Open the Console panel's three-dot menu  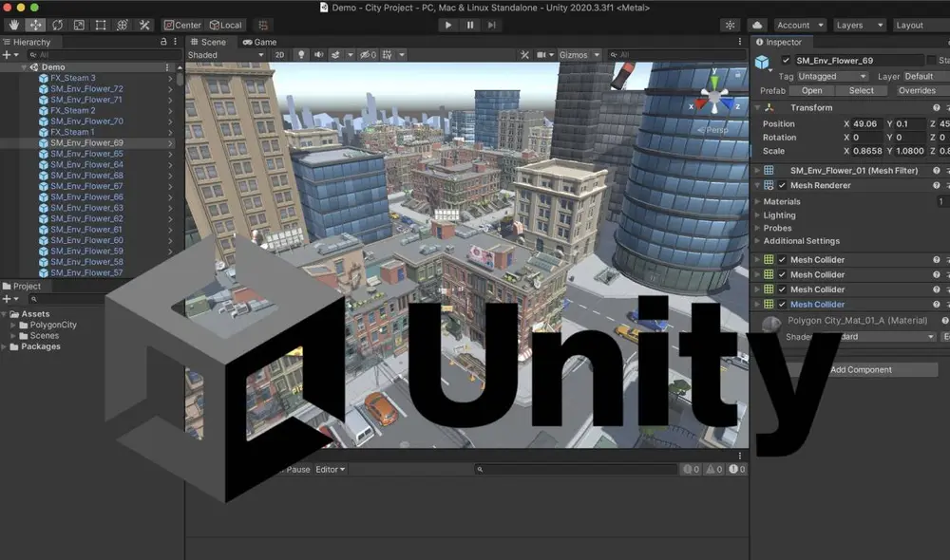tap(740, 456)
